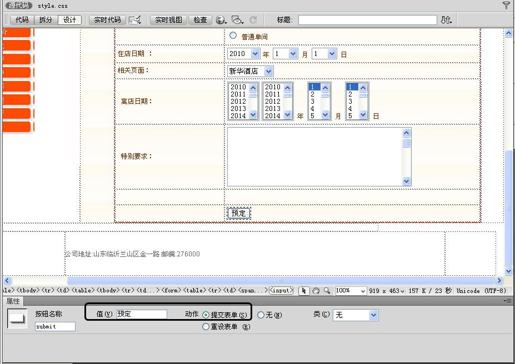This screenshot has height=364, width=515.
Task: Open the preview in browser globe icon
Action: point(220,20)
